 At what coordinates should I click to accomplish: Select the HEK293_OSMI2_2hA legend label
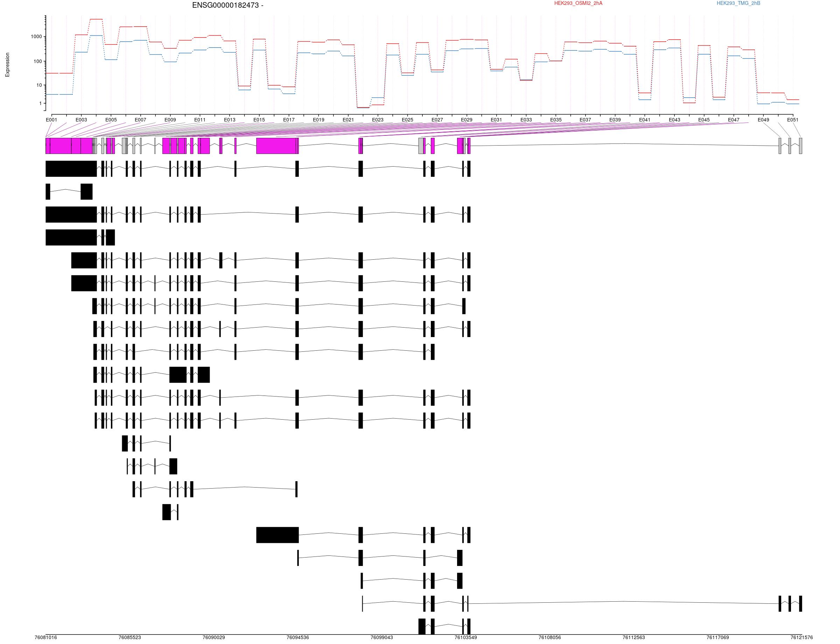point(578,3)
